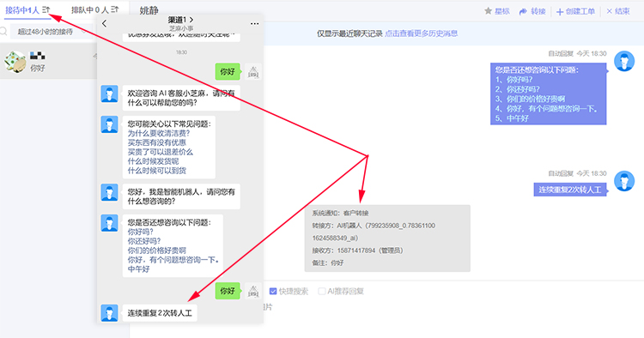Screen dimensions: 644x338
Task: Uncheck the 快捷搜索 checkbox
Action: tap(273, 291)
